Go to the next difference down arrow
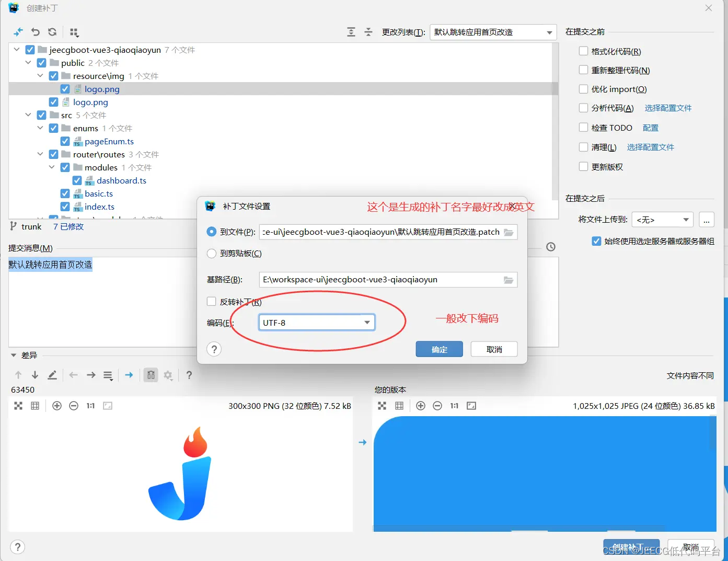728x561 pixels. tap(35, 375)
